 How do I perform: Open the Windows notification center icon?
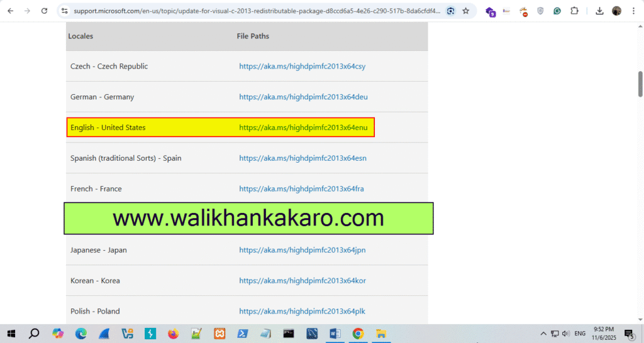(x=628, y=334)
